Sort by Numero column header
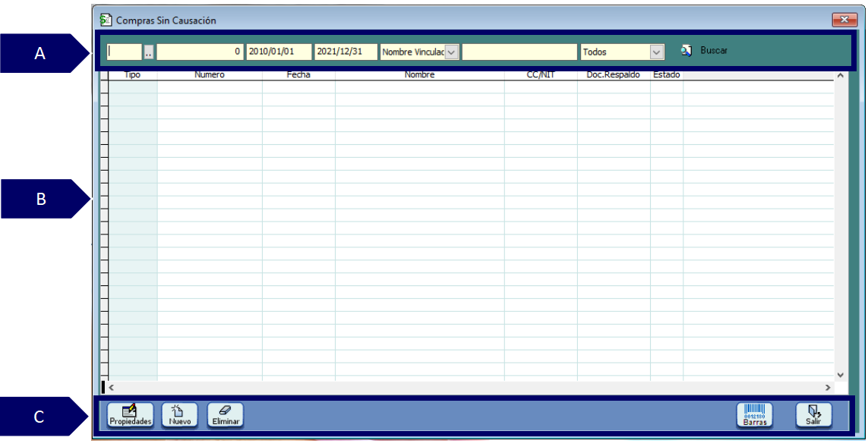The image size is (868, 447). (x=210, y=74)
